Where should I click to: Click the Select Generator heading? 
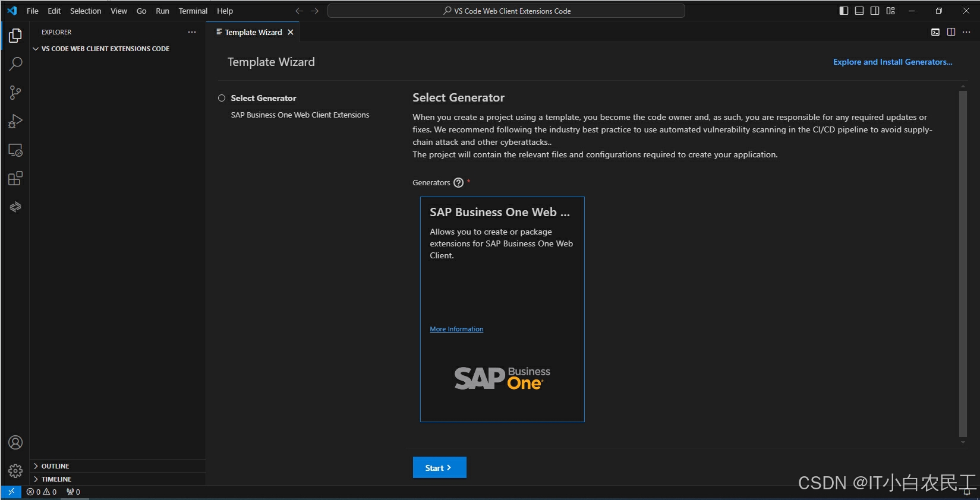pyautogui.click(x=459, y=97)
